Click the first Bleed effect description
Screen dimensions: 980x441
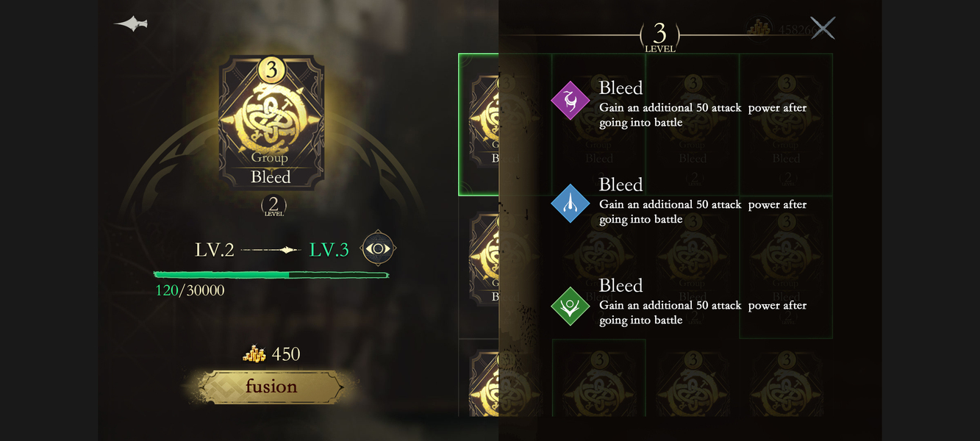coord(702,115)
